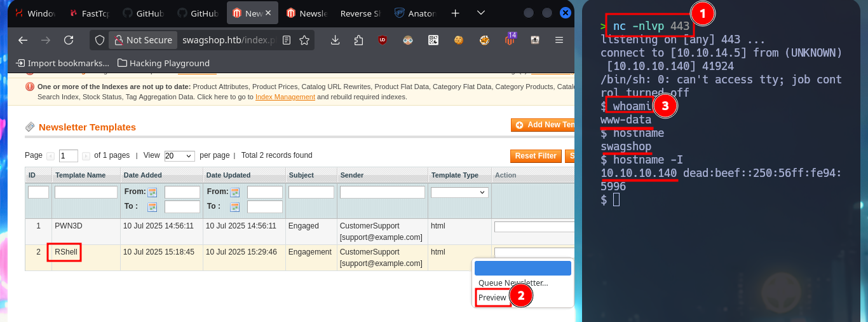This screenshot has width=868, height=322.
Task: Click the PWN3D template name cell
Action: pyautogui.click(x=86, y=232)
